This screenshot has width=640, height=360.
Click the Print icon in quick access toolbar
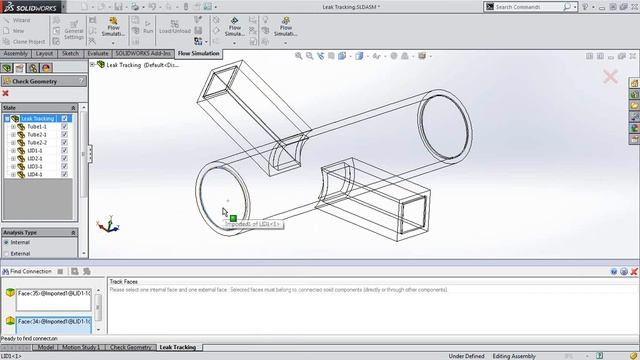tap(135, 7)
